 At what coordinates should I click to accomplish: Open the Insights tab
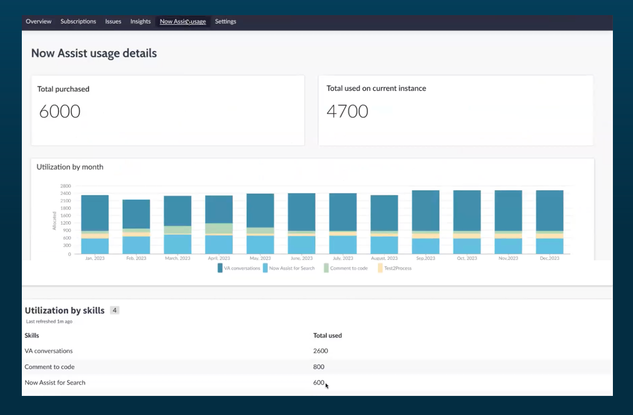pyautogui.click(x=141, y=21)
